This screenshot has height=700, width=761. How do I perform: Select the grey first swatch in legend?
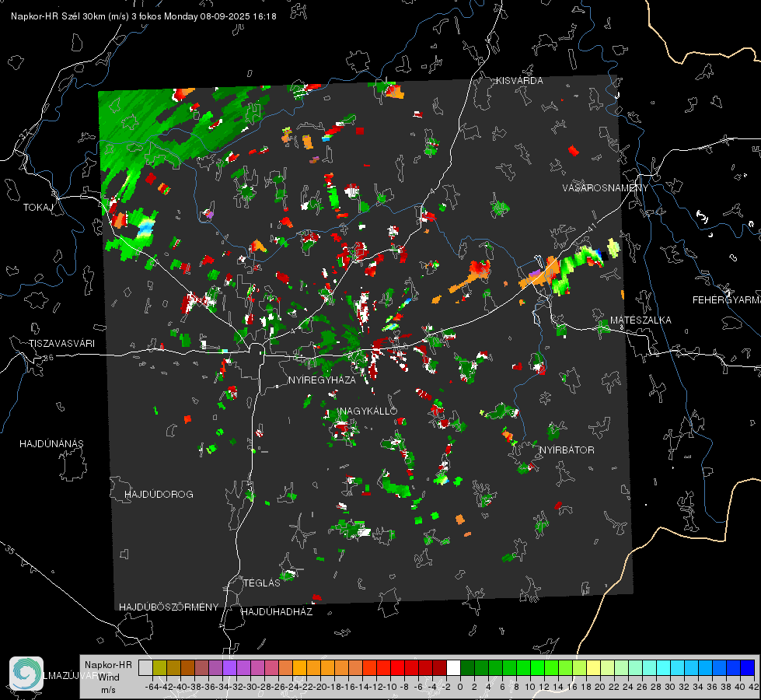point(145,667)
